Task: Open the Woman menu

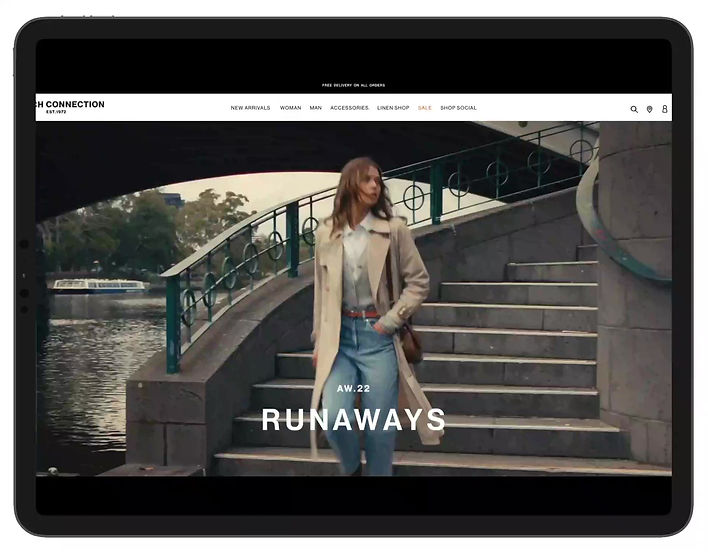Action: [x=290, y=108]
